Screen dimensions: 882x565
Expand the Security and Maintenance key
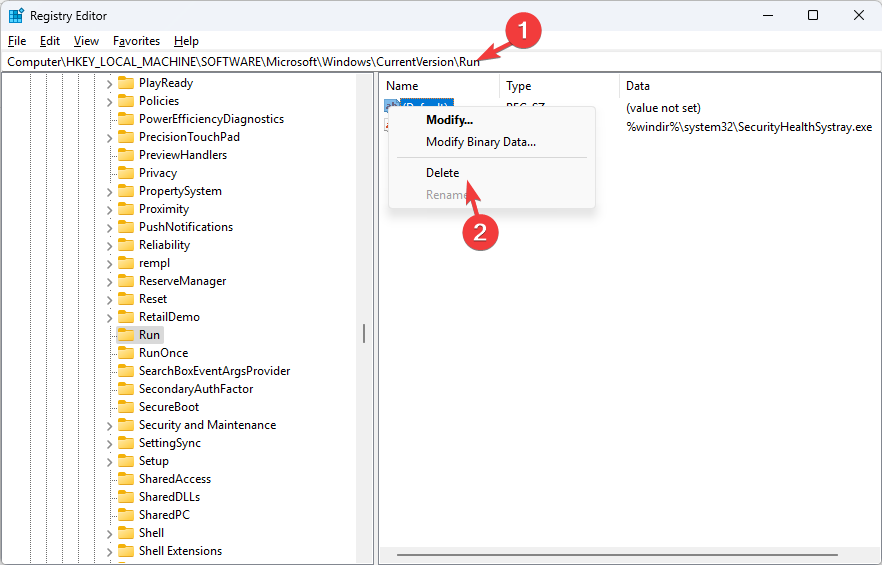[109, 426]
